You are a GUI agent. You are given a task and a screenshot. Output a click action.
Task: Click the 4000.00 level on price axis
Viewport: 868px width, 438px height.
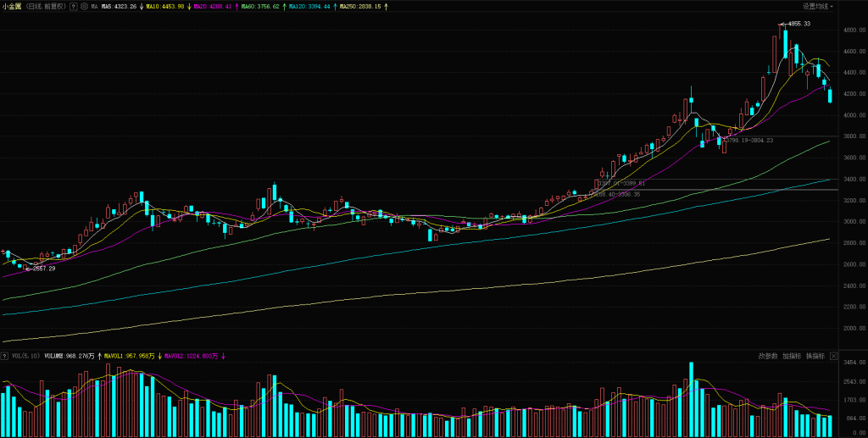click(853, 115)
